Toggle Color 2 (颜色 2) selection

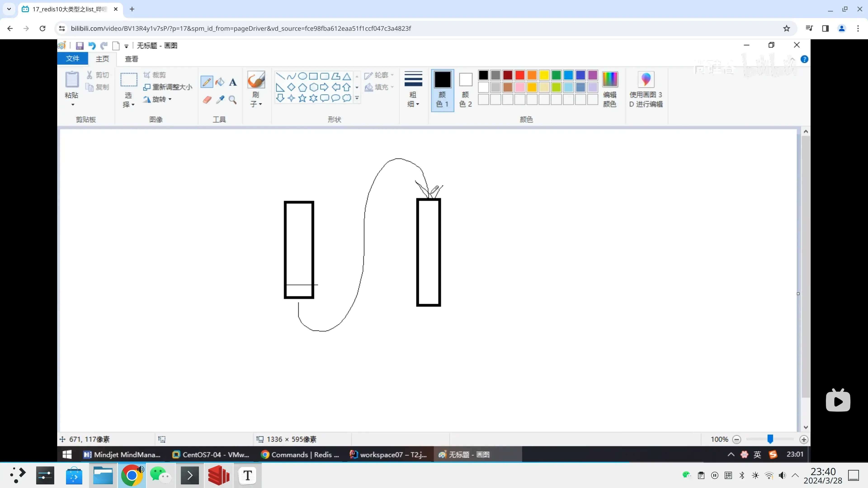pos(465,90)
